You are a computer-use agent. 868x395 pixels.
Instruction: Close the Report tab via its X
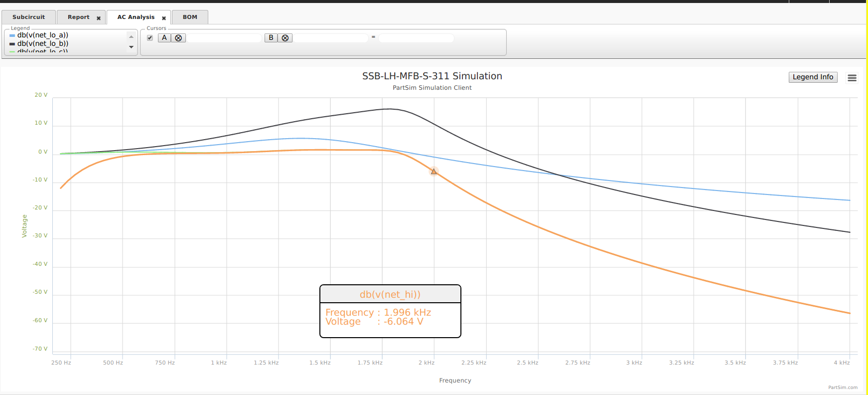pos(99,18)
